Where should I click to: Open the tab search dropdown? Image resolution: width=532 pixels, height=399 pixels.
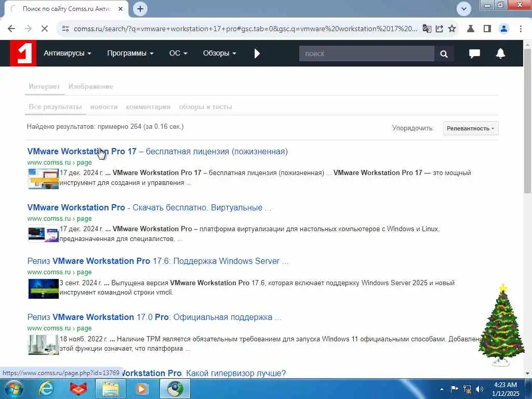464,9
